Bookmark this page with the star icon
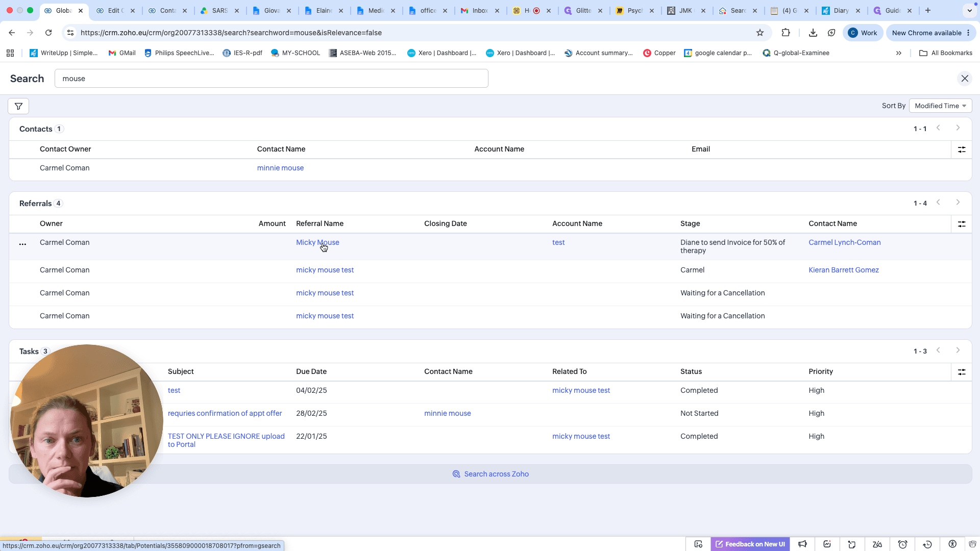 tap(760, 33)
